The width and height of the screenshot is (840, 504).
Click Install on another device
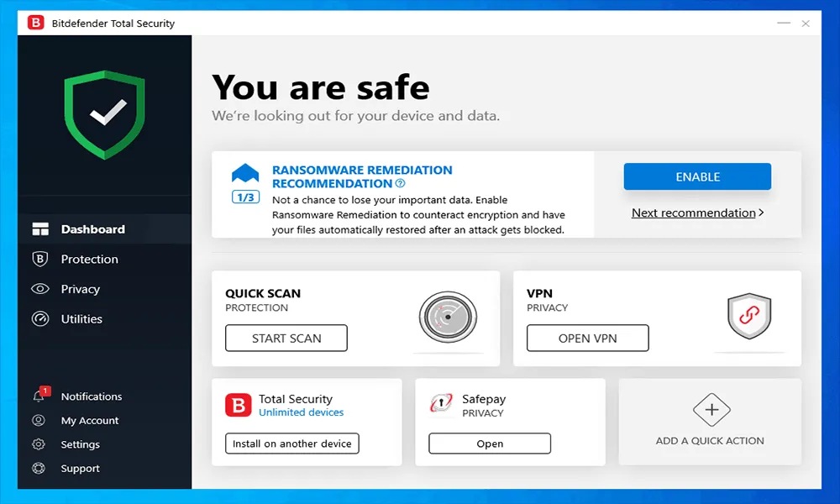[291, 444]
